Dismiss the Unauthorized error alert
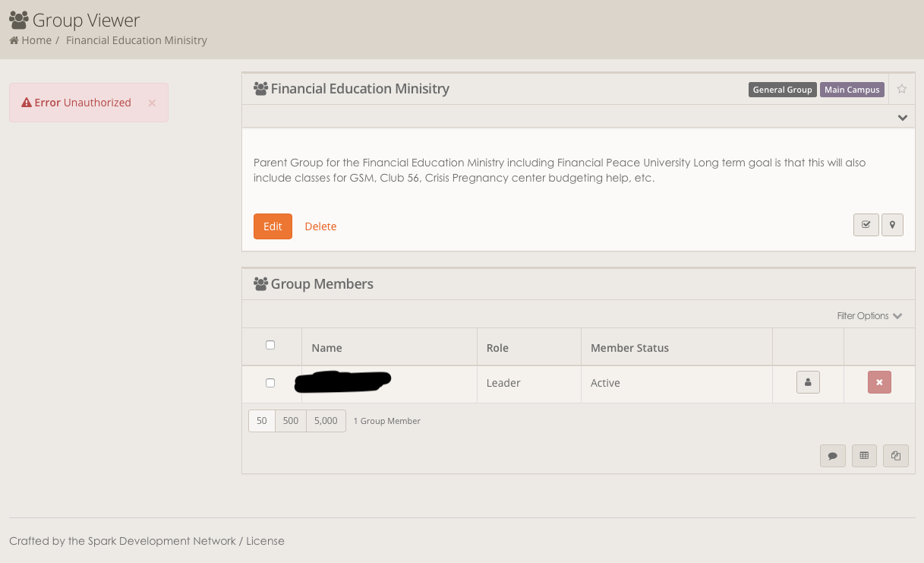The width and height of the screenshot is (924, 563). (x=152, y=103)
